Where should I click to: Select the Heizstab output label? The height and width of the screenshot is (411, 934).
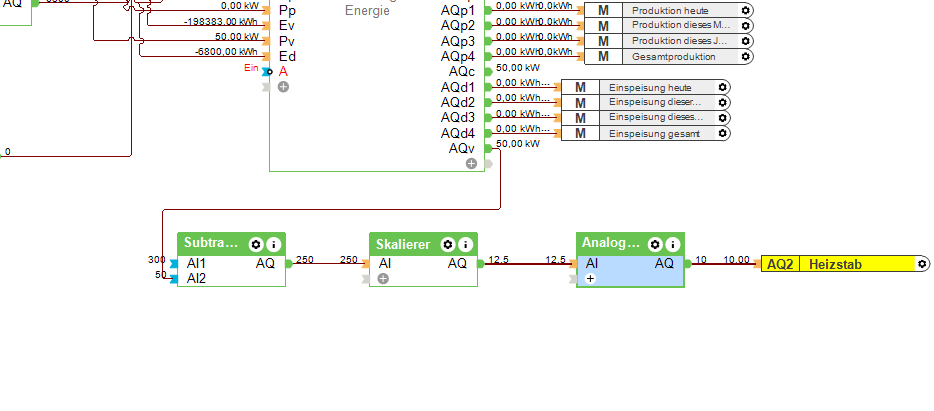(835, 264)
